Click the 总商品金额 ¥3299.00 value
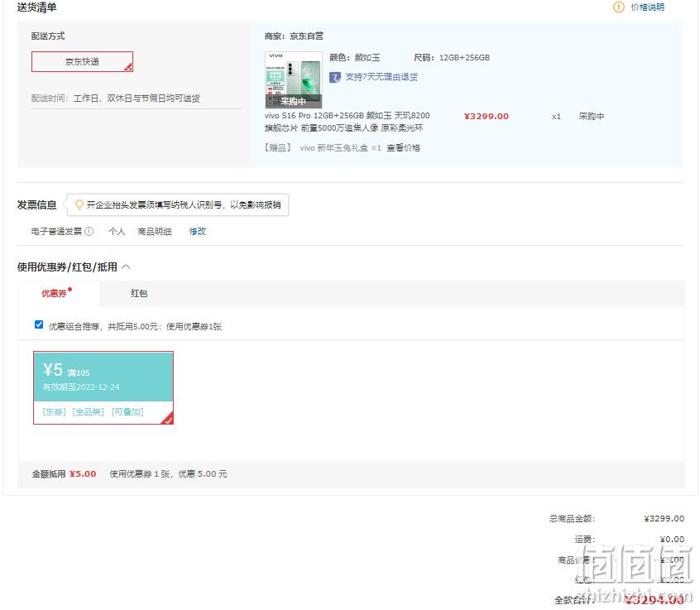Screen dimensions: 700x610 click(664, 518)
